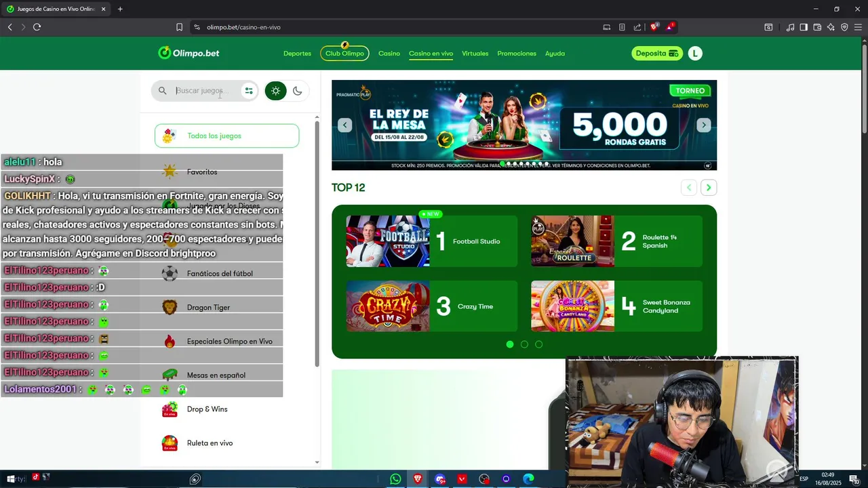
Task: Select third TOP 12 pagination dot
Action: [538, 344]
